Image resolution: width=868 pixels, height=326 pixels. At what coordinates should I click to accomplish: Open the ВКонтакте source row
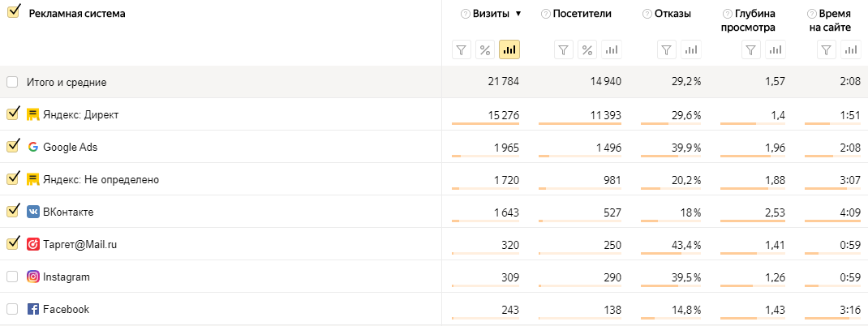pos(68,212)
